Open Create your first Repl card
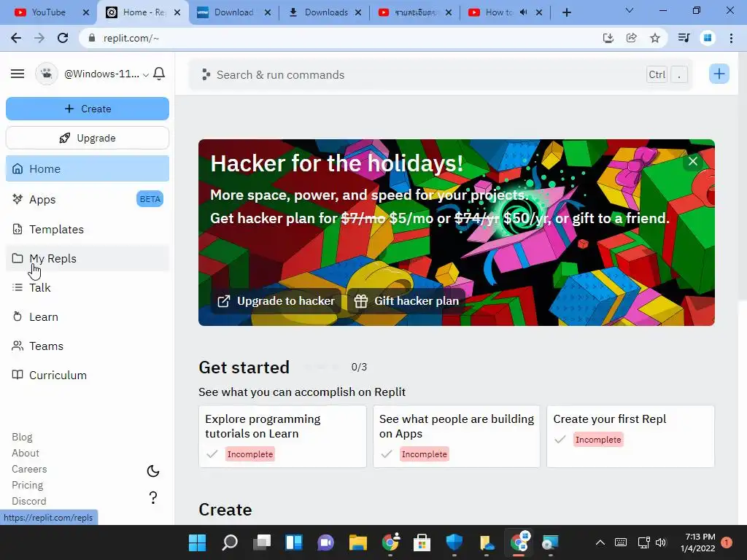747x560 pixels. point(630,436)
